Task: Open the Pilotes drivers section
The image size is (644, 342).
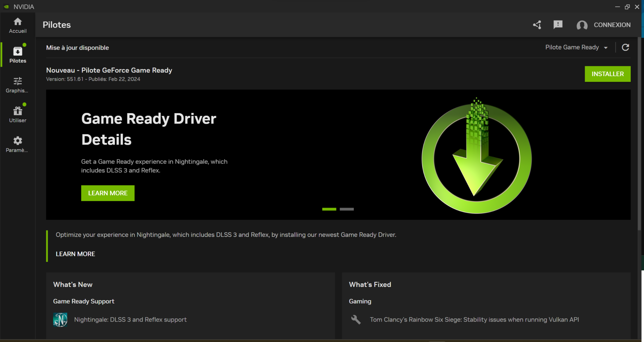Action: click(17, 55)
